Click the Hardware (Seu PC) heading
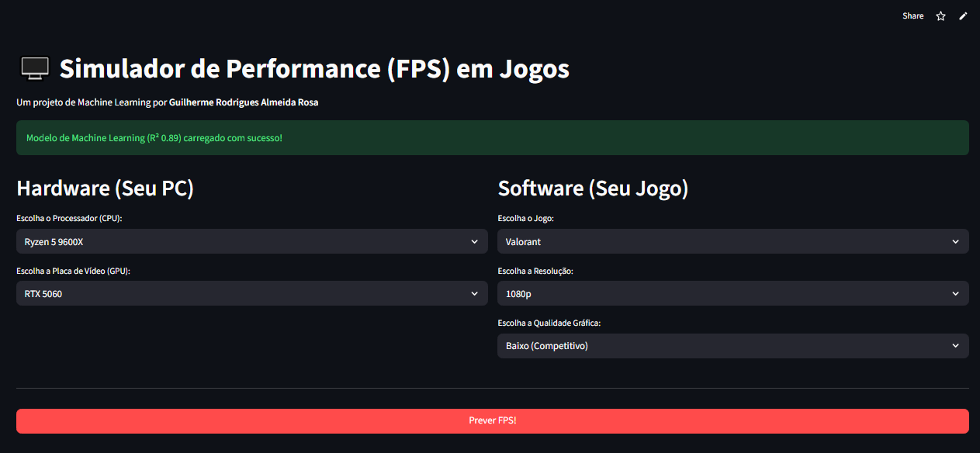 (105, 188)
